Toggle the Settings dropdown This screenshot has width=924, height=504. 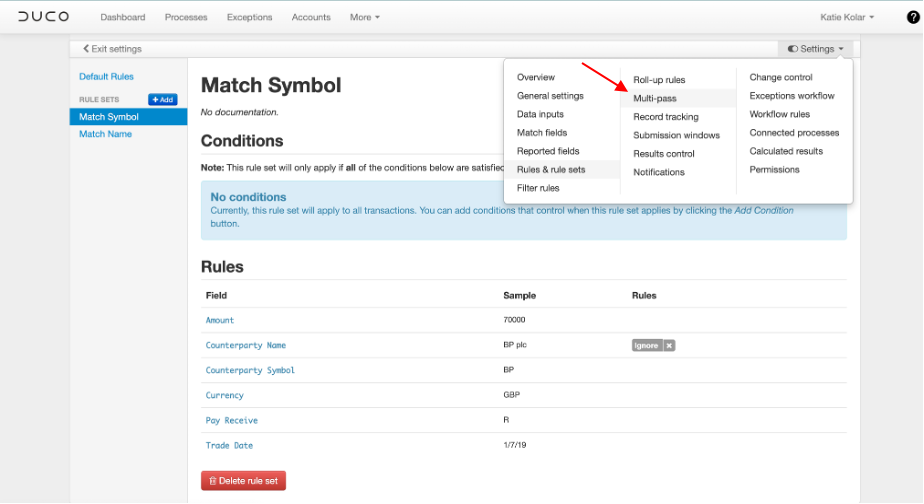click(x=816, y=49)
